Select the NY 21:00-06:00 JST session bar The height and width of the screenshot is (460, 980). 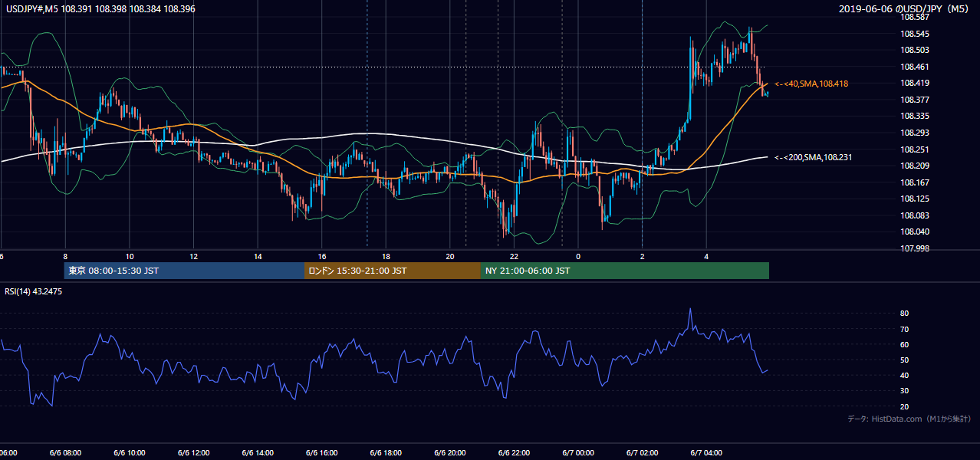pyautogui.click(x=625, y=271)
